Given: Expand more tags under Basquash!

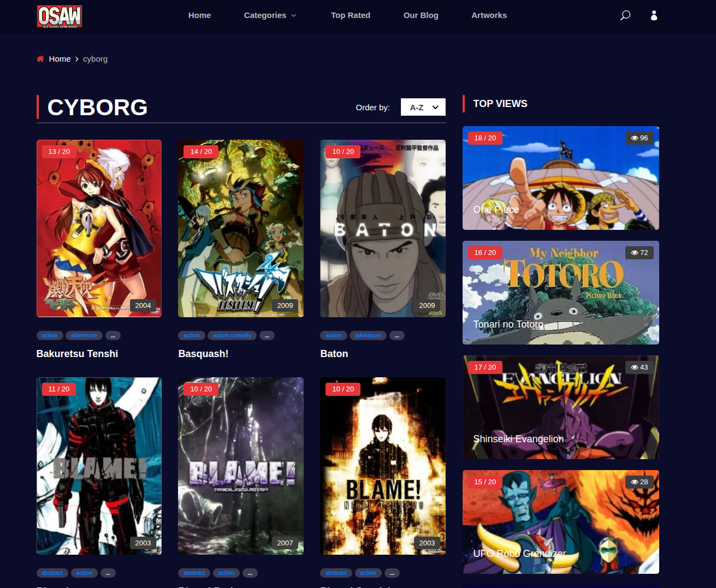Looking at the screenshot, I should [267, 336].
